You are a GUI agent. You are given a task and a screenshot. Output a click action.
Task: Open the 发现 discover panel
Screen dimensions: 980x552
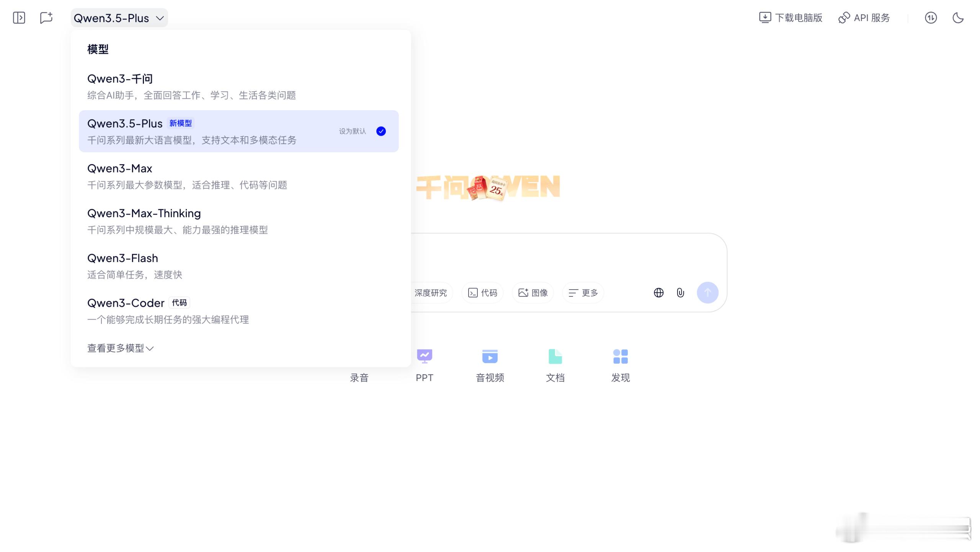click(620, 363)
